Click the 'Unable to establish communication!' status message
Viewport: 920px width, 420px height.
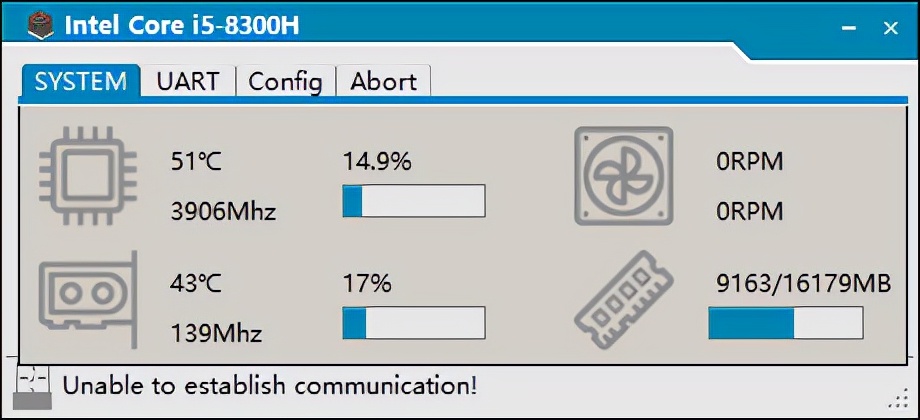(270, 384)
